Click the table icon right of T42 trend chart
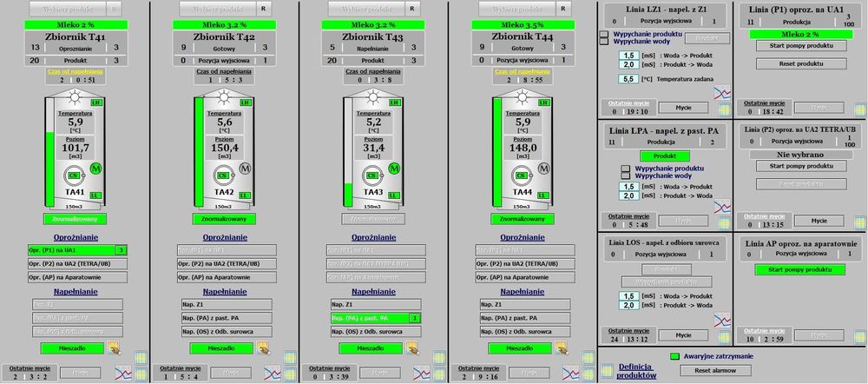868x384 pixels. click(x=291, y=374)
